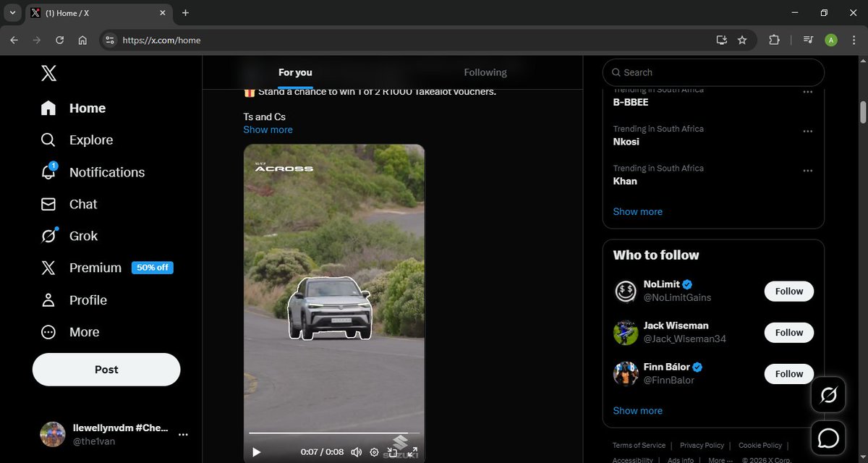Open NoLimit profile avatar

coord(626,292)
